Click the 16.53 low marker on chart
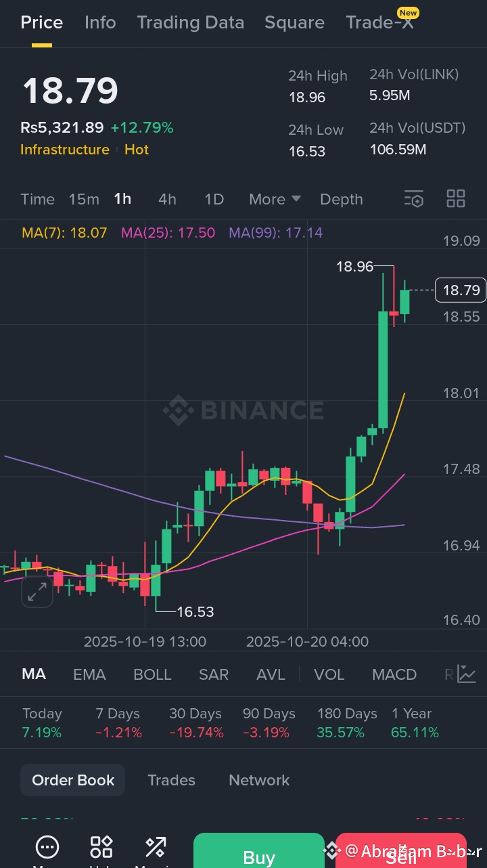The width and height of the screenshot is (487, 868). click(195, 612)
